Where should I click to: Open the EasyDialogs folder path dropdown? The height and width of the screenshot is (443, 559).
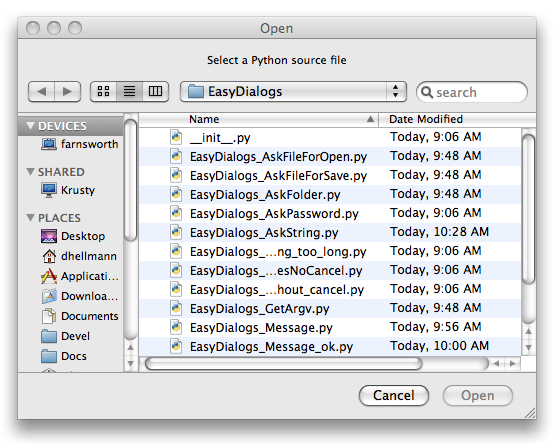click(x=293, y=92)
